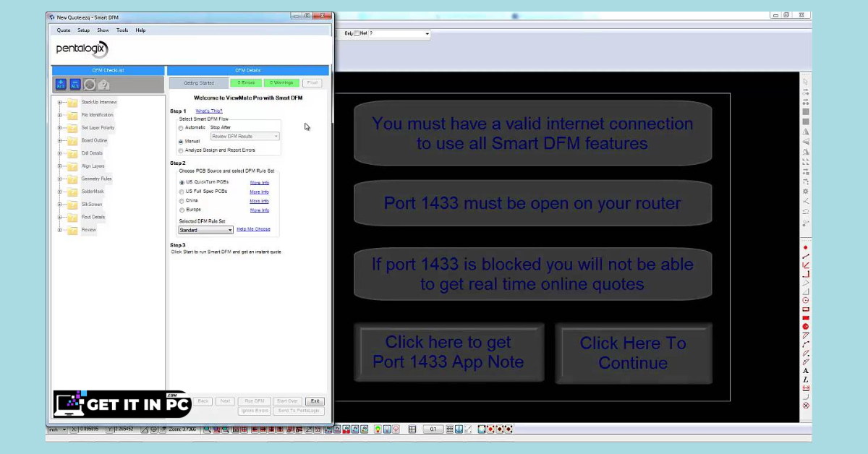Open the inch units dropdown in status bar
Screen dimensions: 868x454
57,429
